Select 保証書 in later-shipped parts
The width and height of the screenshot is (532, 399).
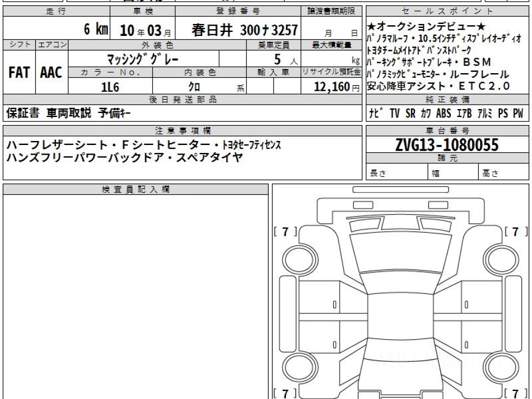pos(23,113)
